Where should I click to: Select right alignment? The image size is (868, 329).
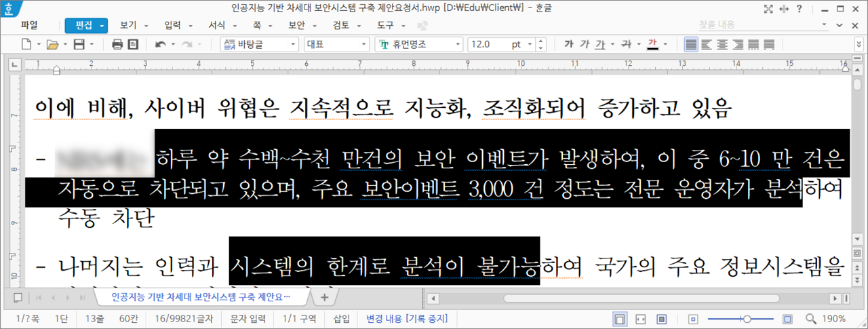click(738, 44)
